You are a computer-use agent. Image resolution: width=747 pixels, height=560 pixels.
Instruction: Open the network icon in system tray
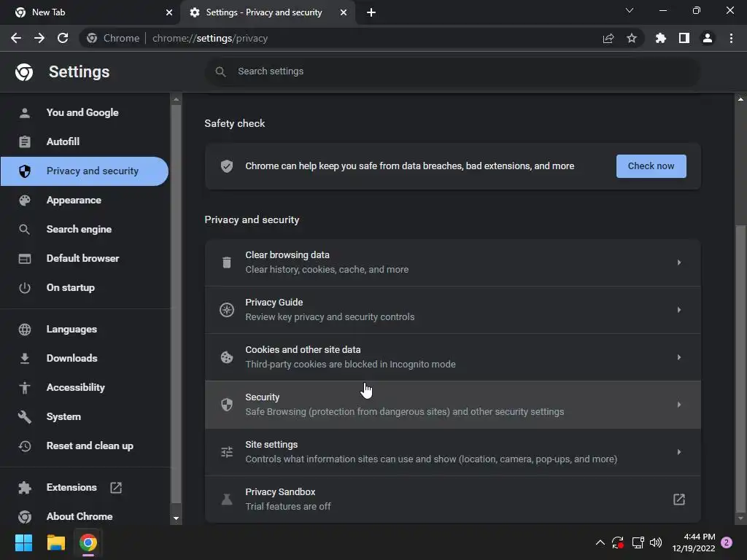[638, 542]
